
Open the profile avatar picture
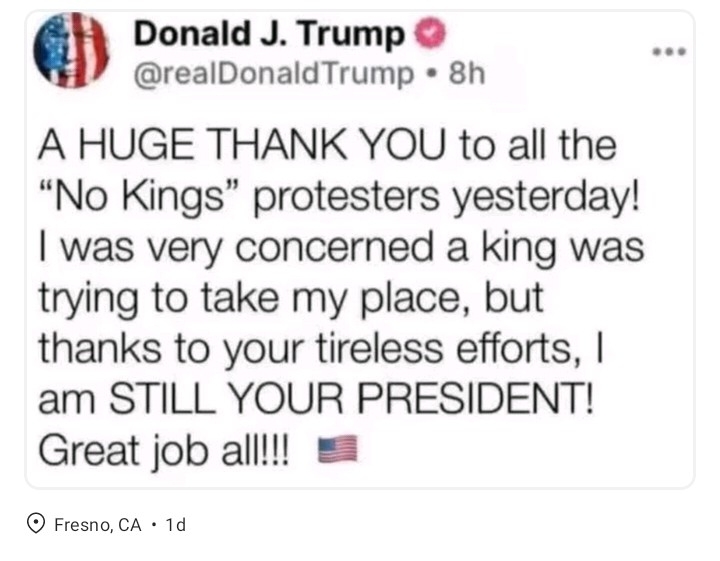coord(72,50)
